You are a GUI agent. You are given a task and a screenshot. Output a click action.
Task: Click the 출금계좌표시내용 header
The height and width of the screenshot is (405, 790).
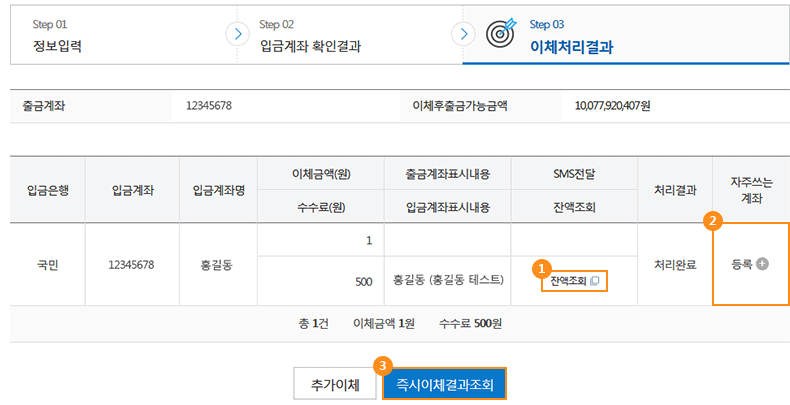click(x=447, y=174)
